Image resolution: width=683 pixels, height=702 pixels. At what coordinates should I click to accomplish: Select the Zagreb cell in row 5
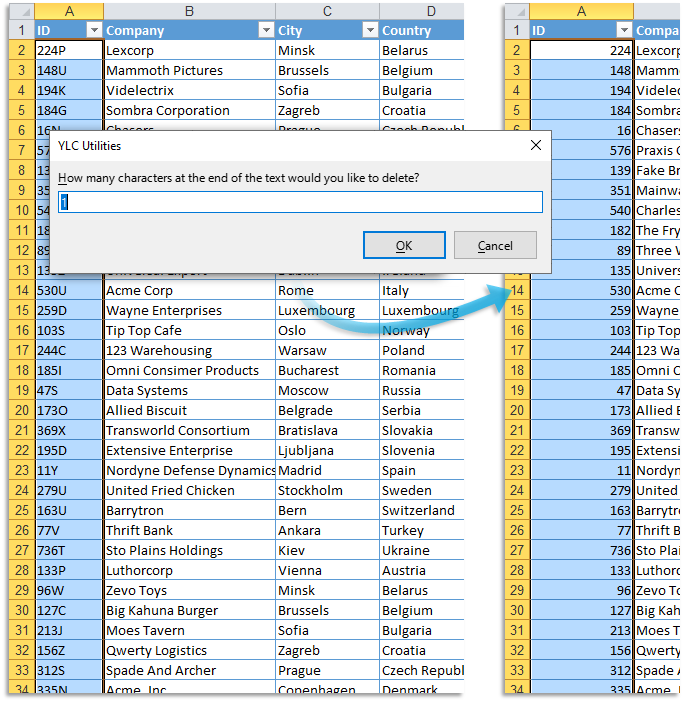pyautogui.click(x=327, y=110)
